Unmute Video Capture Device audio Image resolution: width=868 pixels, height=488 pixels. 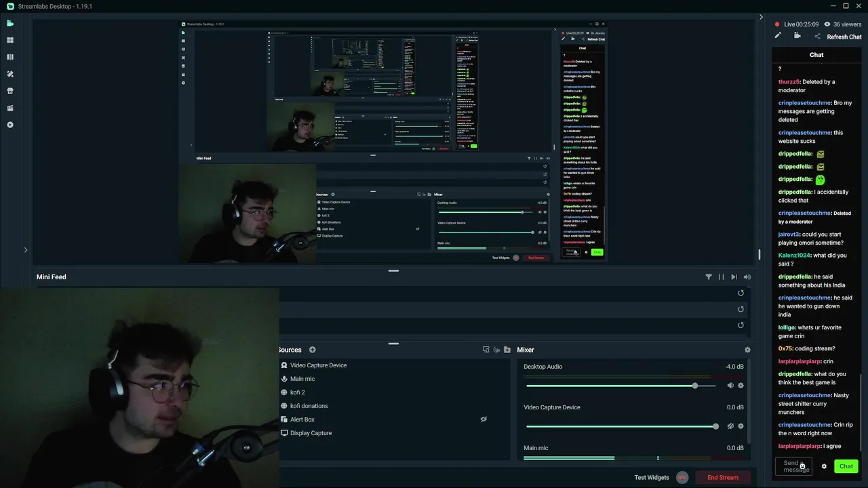coord(730,426)
